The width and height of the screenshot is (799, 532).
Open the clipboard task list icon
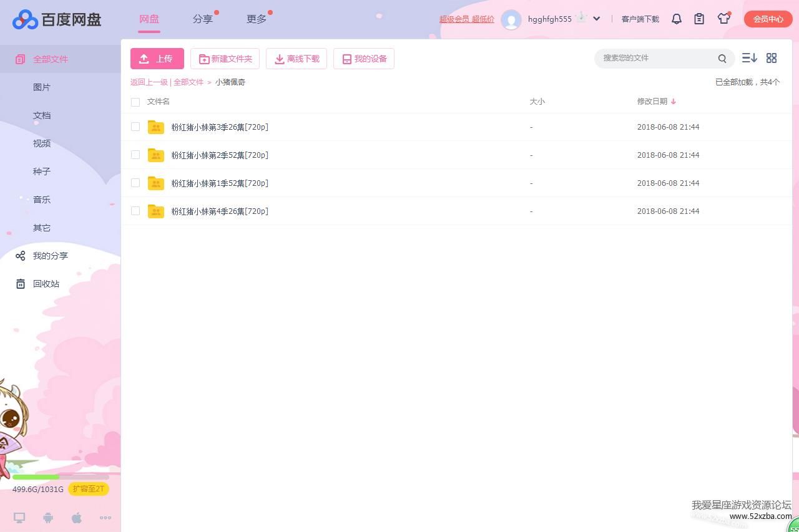click(x=699, y=19)
